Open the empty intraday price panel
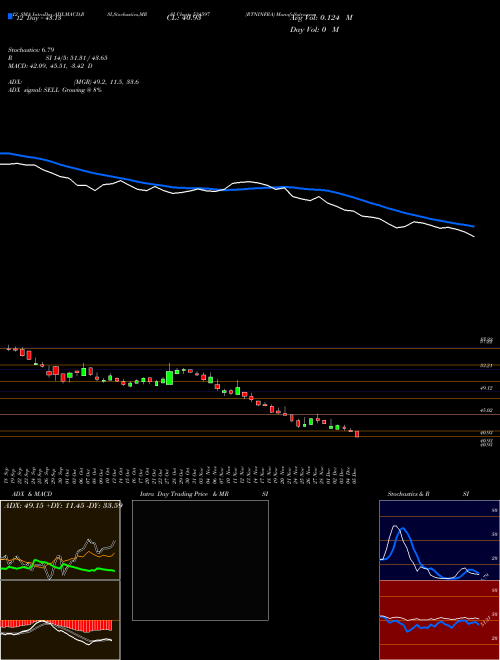Image resolution: width=500 pixels, height=660 pixels. [200, 560]
